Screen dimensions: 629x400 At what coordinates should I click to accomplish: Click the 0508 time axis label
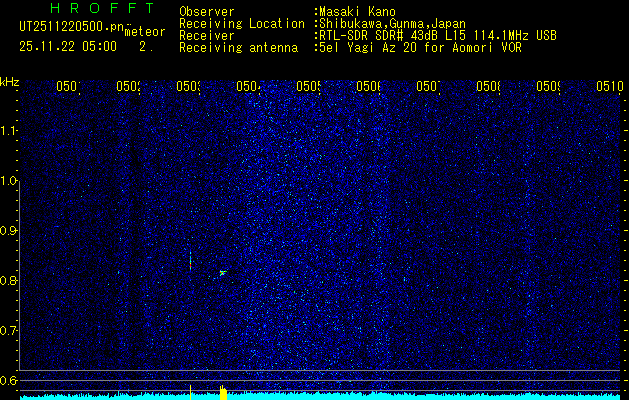click(488, 86)
